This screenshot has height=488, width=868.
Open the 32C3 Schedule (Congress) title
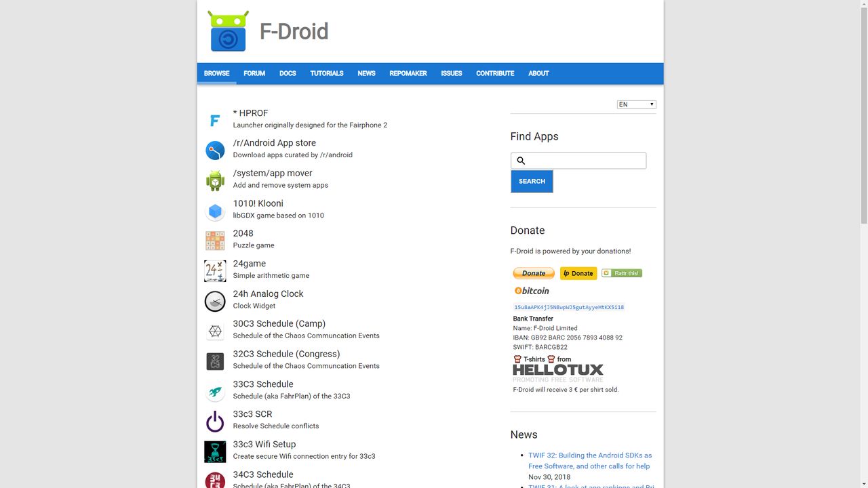[287, 354]
